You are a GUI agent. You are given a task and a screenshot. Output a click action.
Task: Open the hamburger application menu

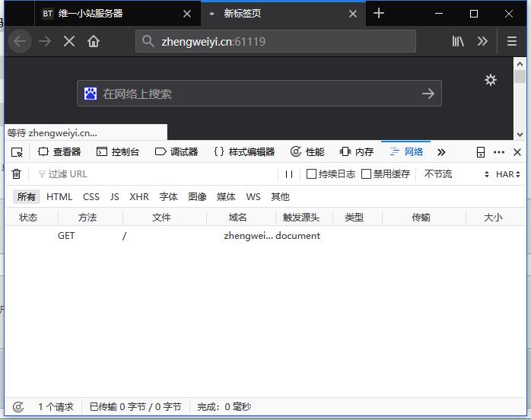[512, 41]
